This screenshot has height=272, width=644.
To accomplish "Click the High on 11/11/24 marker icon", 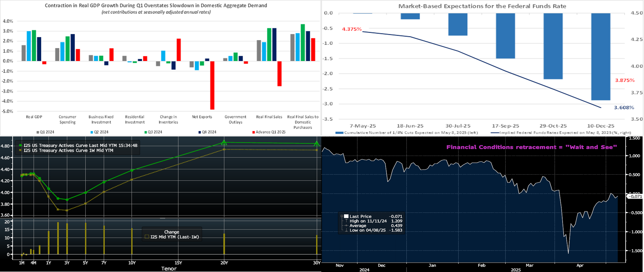I will 346,221.
